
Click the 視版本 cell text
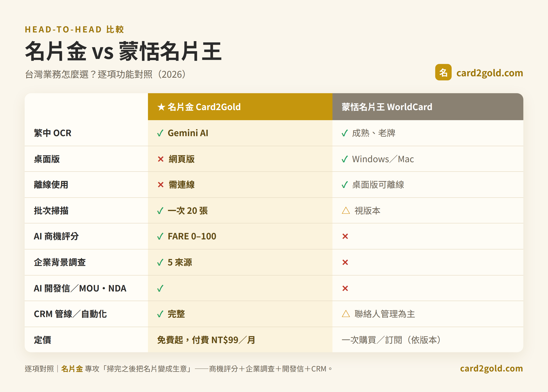click(367, 211)
